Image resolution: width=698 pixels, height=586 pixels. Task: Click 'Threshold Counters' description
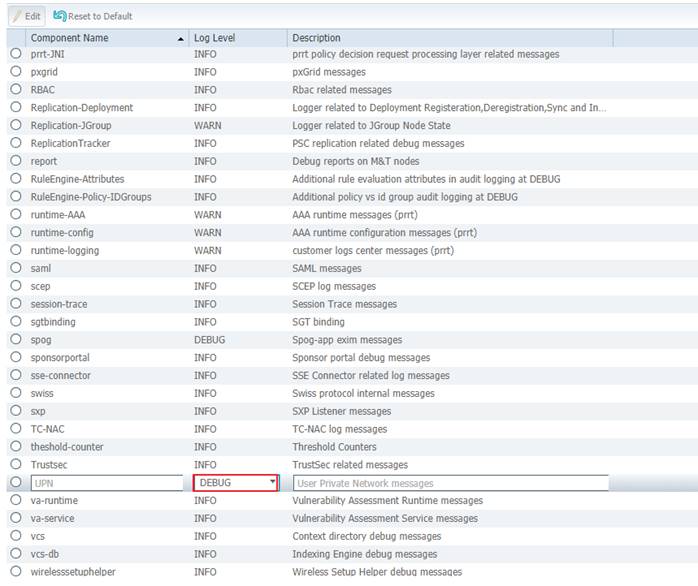click(334, 447)
